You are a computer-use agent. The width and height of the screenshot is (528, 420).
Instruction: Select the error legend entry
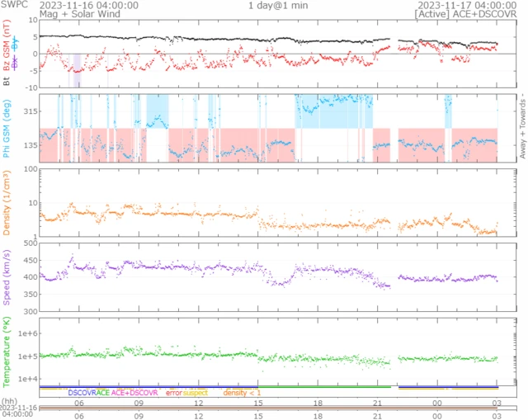(174, 393)
